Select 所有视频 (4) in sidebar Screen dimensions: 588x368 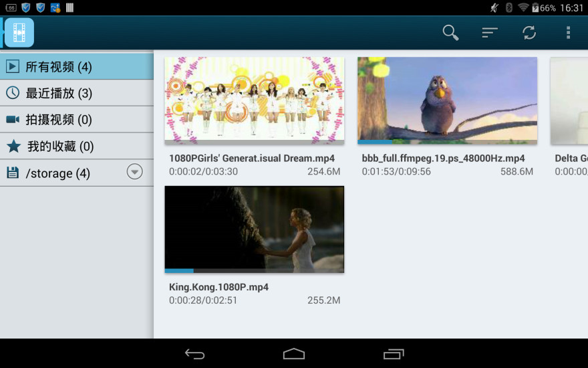pos(59,67)
